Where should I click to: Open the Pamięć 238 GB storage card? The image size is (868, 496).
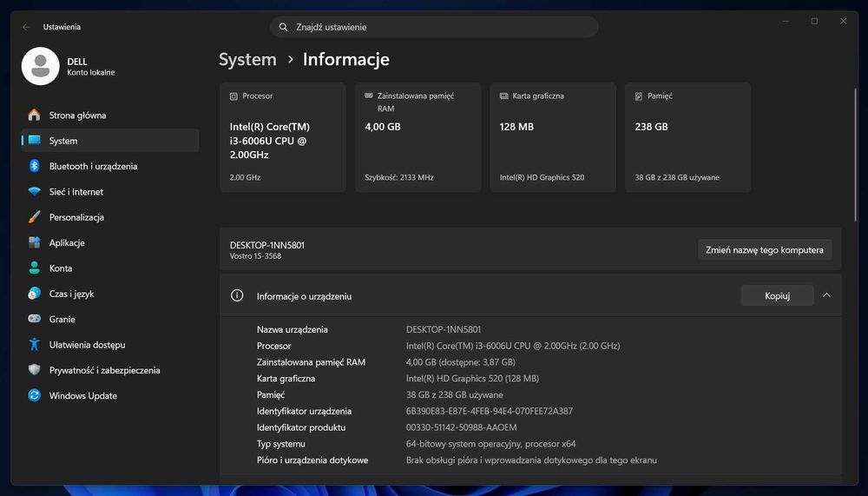tap(688, 137)
